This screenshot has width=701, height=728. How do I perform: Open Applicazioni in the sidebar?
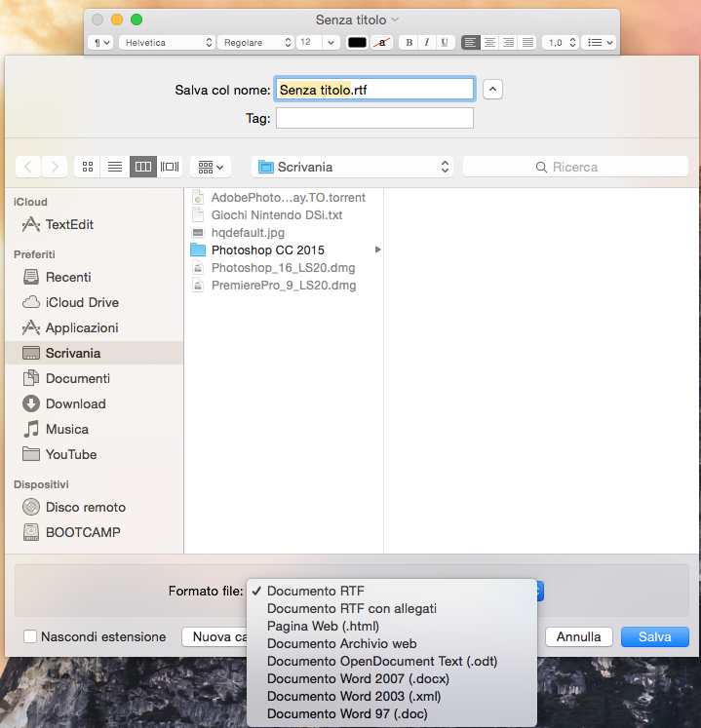[x=95, y=327]
